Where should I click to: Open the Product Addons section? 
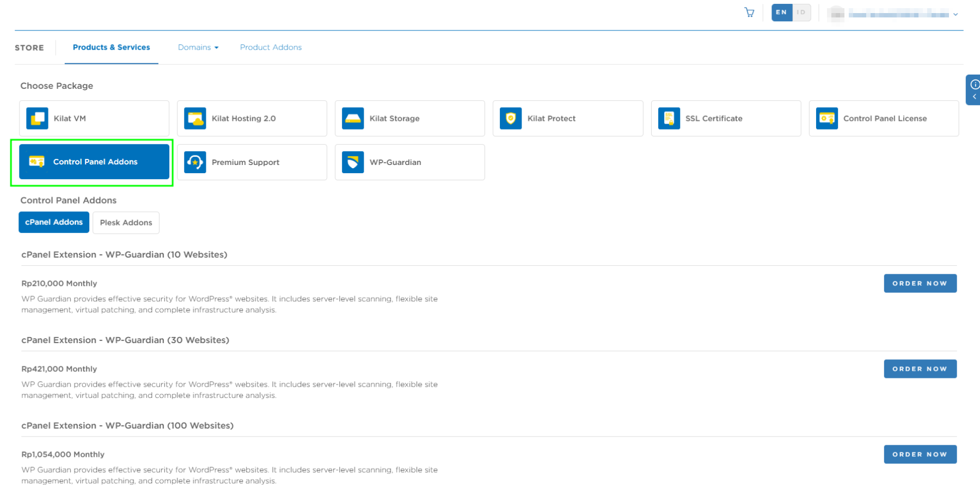271,47
